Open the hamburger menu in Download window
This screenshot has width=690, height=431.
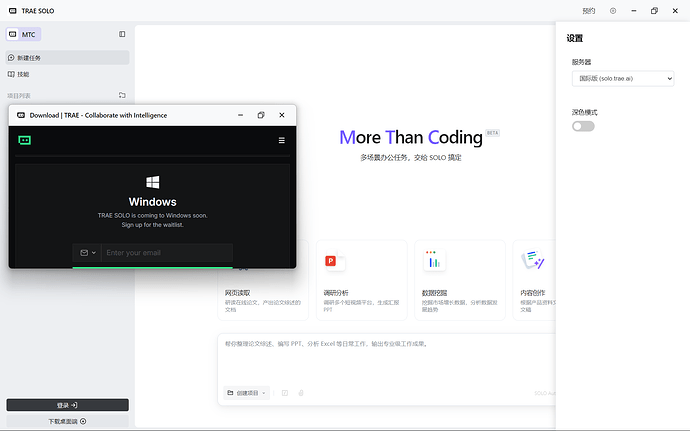pos(282,140)
